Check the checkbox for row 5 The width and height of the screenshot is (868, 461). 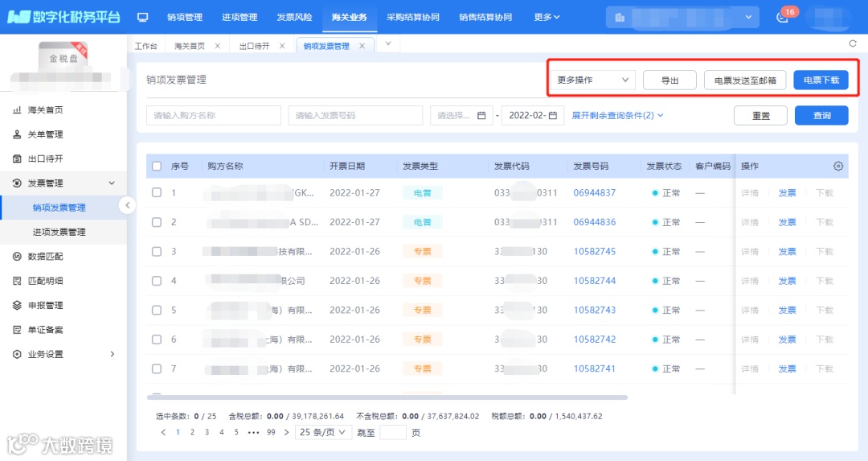click(157, 310)
